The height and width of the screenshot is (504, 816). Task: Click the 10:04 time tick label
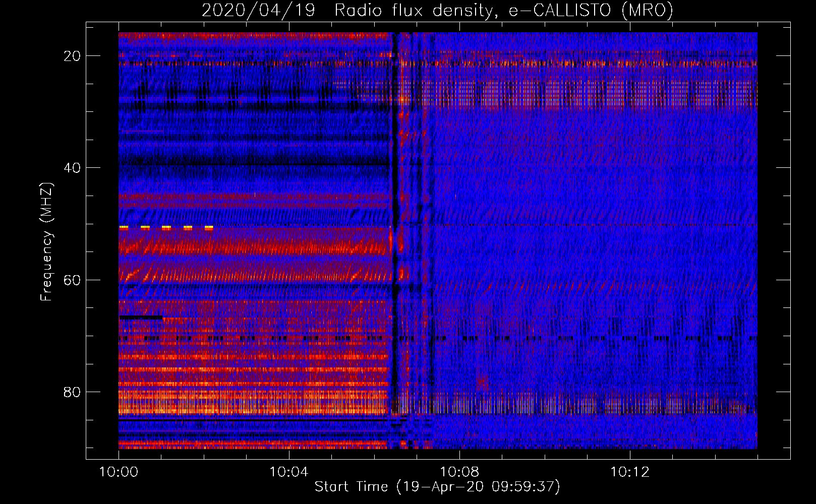(x=289, y=472)
